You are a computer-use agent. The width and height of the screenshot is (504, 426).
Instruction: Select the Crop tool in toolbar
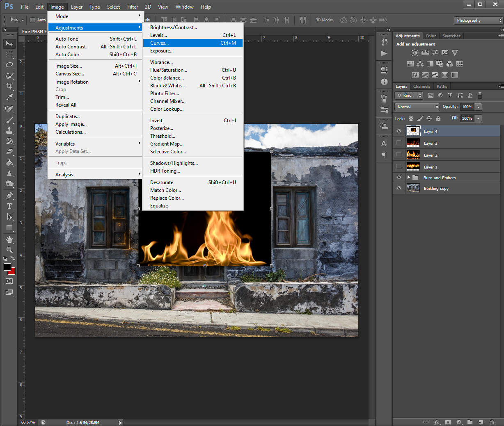9,87
